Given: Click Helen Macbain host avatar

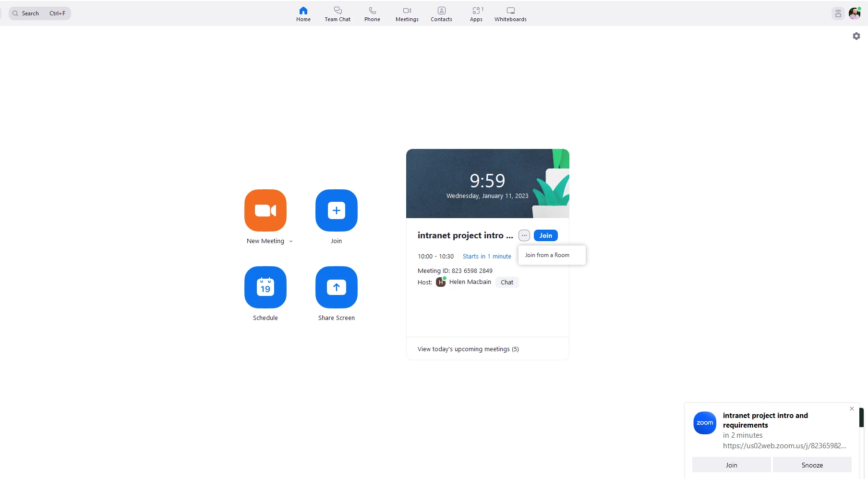Looking at the screenshot, I should pos(441,282).
